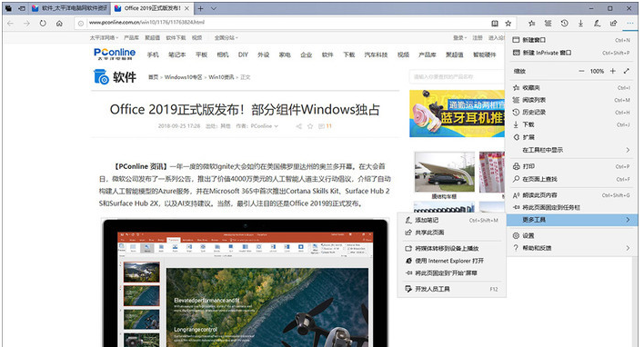The height and width of the screenshot is (347, 644).
Task: Click the Win10资讯 breadcrumb
Action: 221,77
